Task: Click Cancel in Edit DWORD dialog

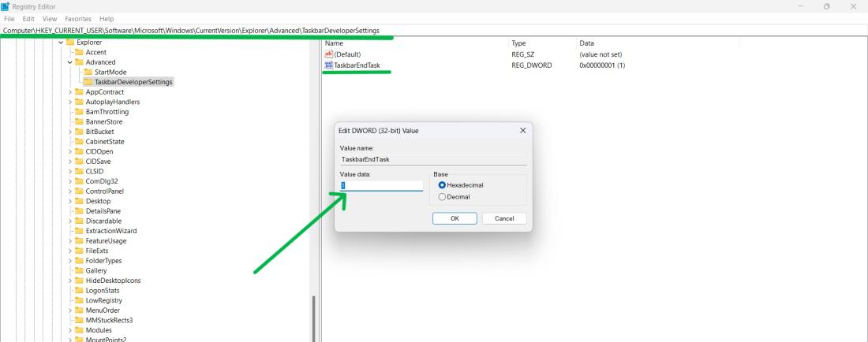Action: 504,218
